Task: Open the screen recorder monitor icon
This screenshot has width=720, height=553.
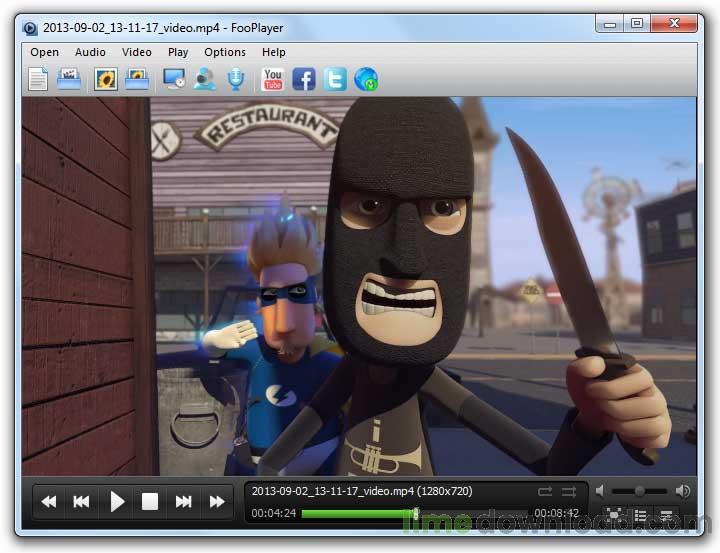Action: click(174, 79)
